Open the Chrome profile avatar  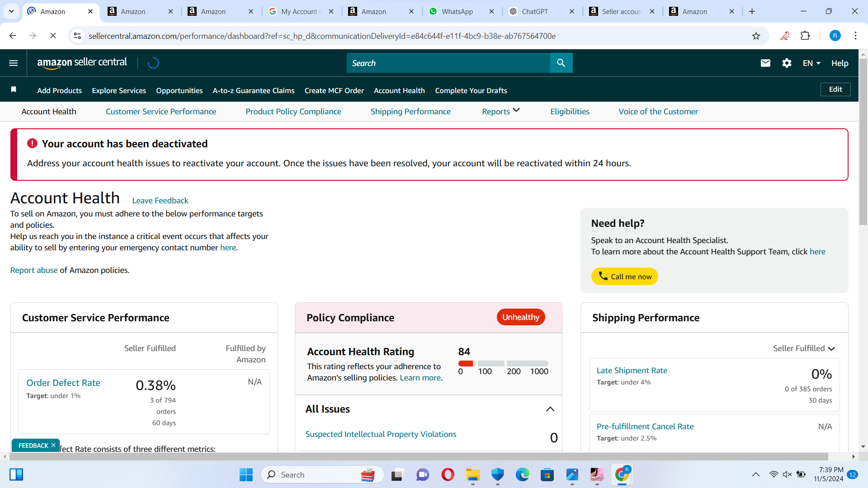pos(835,36)
